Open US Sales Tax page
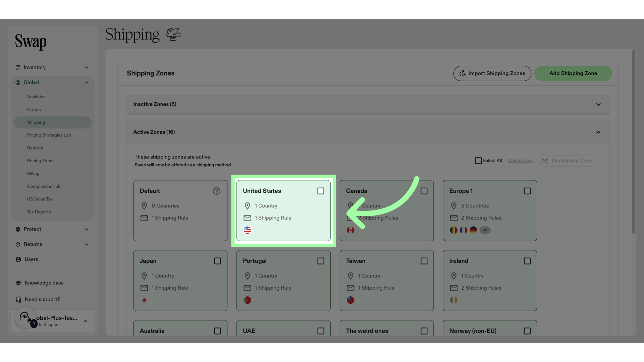The height and width of the screenshot is (362, 644). (40, 199)
